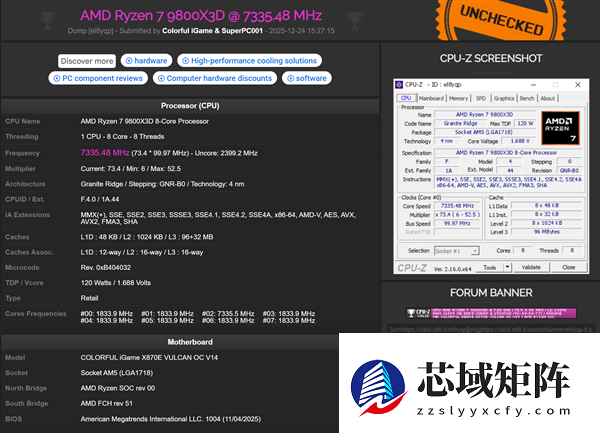Viewport: 600px width, 433px height.
Task: Click the Bus Speed 99.97 MHz field
Action: pyautogui.click(x=457, y=223)
